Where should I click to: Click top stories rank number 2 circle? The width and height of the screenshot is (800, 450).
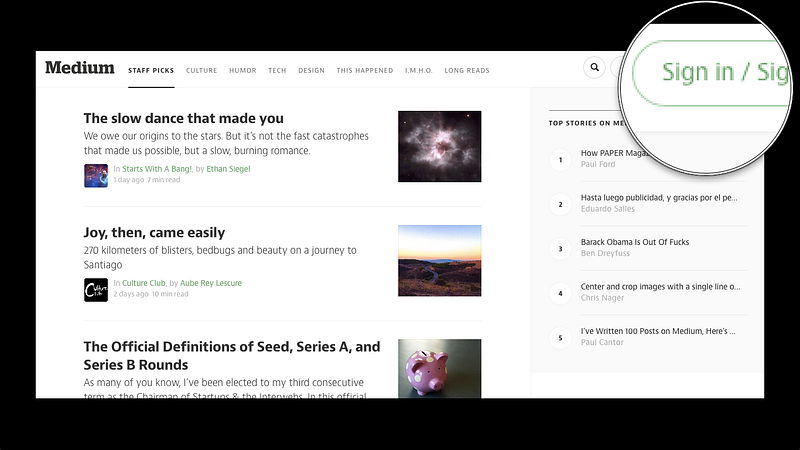coord(560,204)
